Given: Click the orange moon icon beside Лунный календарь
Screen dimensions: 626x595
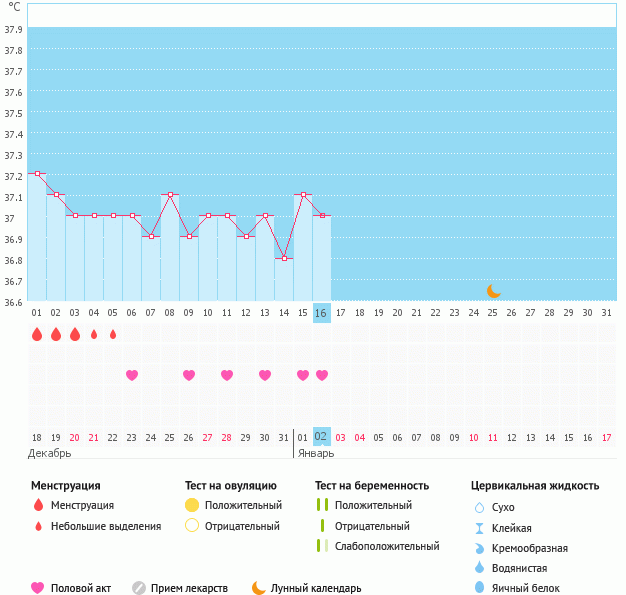Looking at the screenshot, I should (x=259, y=588).
